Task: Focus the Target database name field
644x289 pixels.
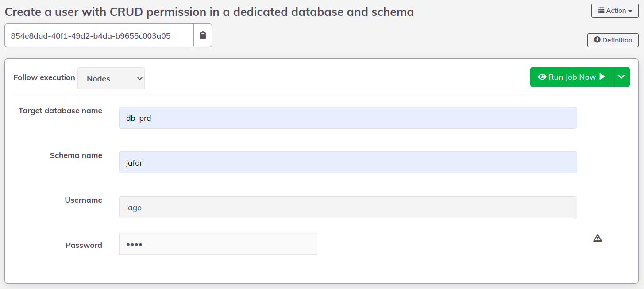Action: pyautogui.click(x=348, y=118)
